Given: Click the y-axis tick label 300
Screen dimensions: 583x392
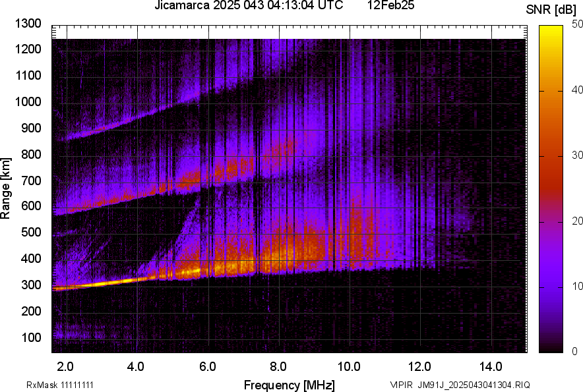Looking at the screenshot, I should point(31,285).
